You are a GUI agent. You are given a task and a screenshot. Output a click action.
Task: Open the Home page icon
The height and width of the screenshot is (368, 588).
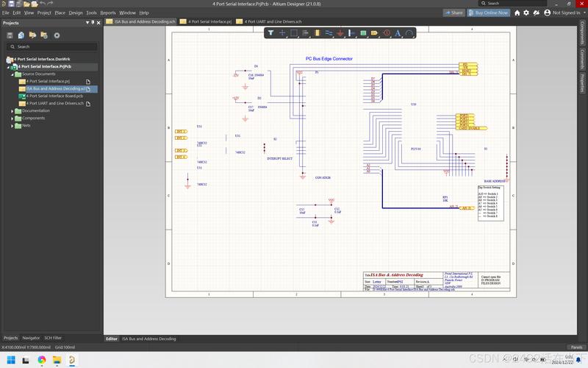(517, 13)
